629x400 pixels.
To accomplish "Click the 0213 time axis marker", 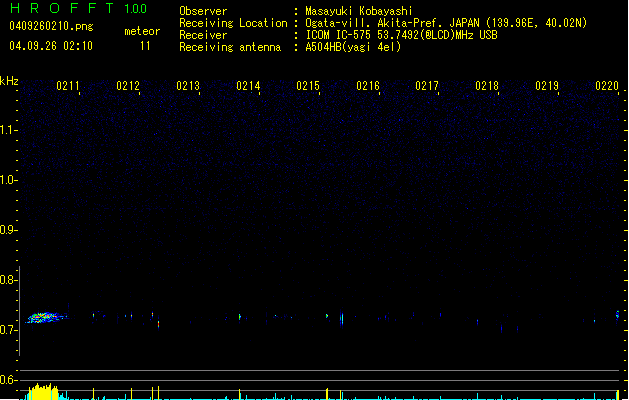I will (188, 86).
